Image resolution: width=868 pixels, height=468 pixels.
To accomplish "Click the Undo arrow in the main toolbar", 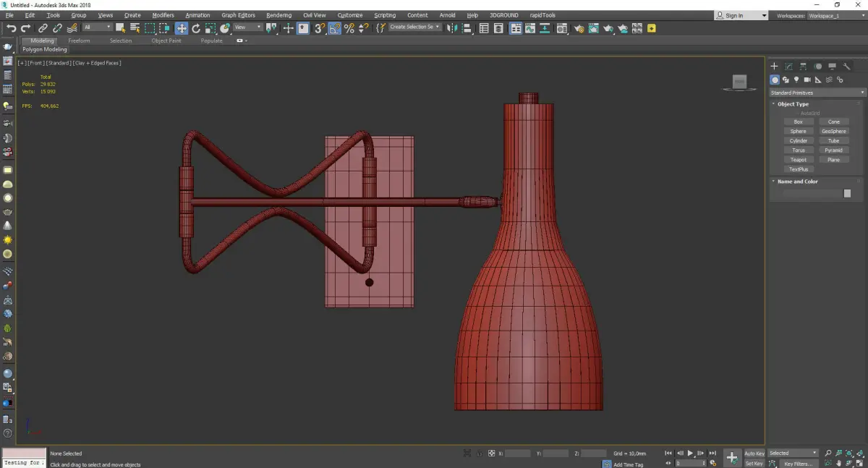I will coord(11,28).
